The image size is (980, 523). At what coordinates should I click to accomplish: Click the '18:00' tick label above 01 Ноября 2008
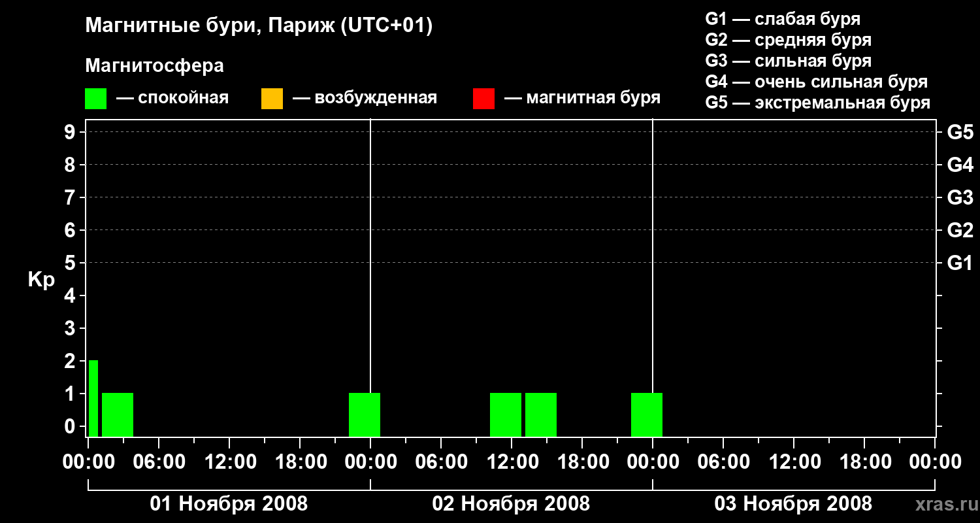[x=300, y=462]
